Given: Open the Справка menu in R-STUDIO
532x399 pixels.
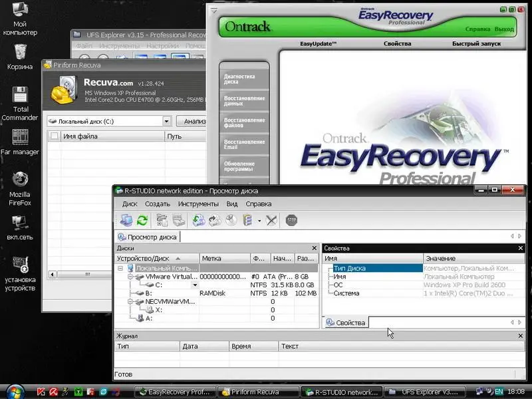Looking at the screenshot, I should tap(259, 204).
